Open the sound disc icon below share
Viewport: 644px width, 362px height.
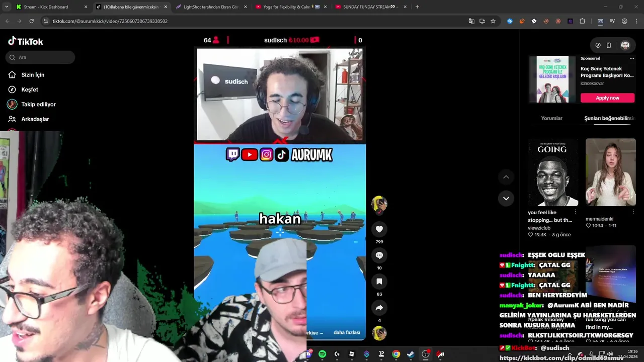[379, 333]
